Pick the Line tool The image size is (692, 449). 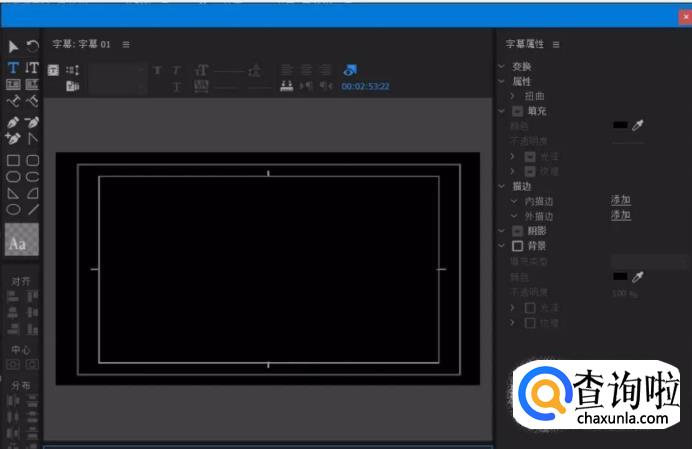[x=33, y=210]
